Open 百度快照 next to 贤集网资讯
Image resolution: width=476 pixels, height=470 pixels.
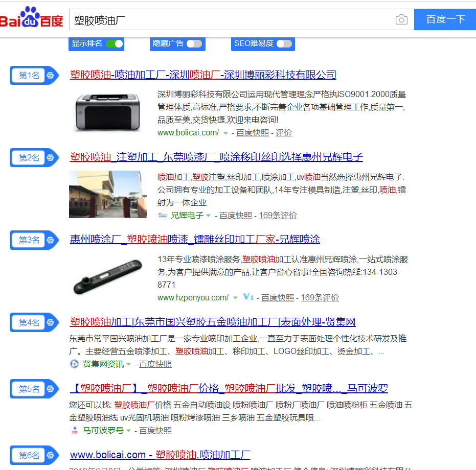tap(155, 364)
